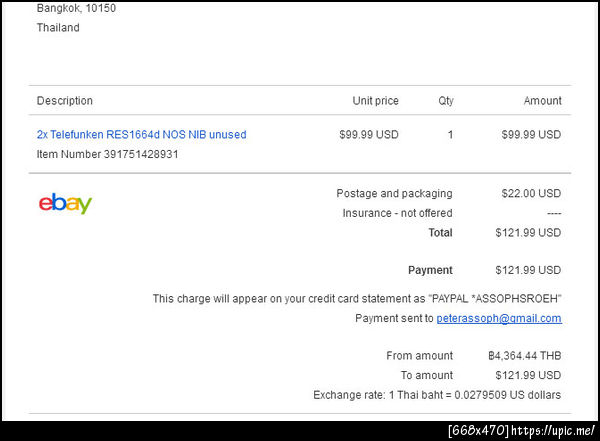The width and height of the screenshot is (600, 441).
Task: Click the Unit price column header
Action: tap(375, 101)
